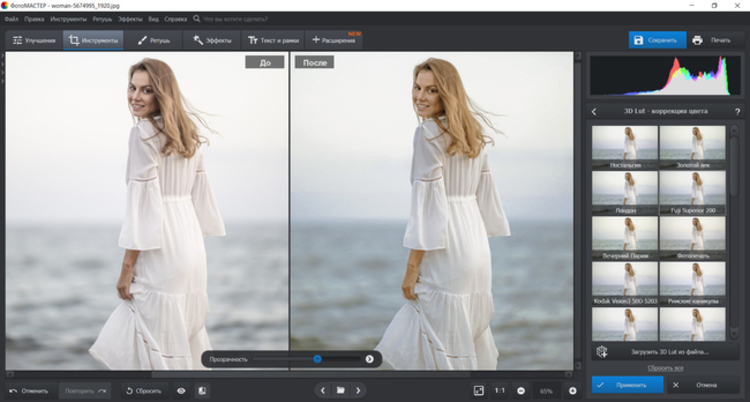Image resolution: width=750 pixels, height=402 pixels.
Task: Go back using the 3D Lut panel arrow
Action: pyautogui.click(x=594, y=111)
